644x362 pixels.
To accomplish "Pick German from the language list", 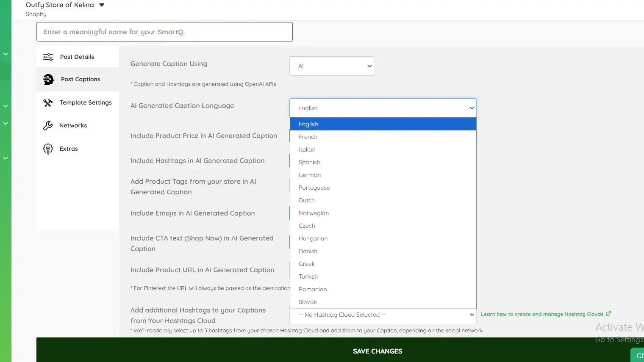I will click(383, 175).
